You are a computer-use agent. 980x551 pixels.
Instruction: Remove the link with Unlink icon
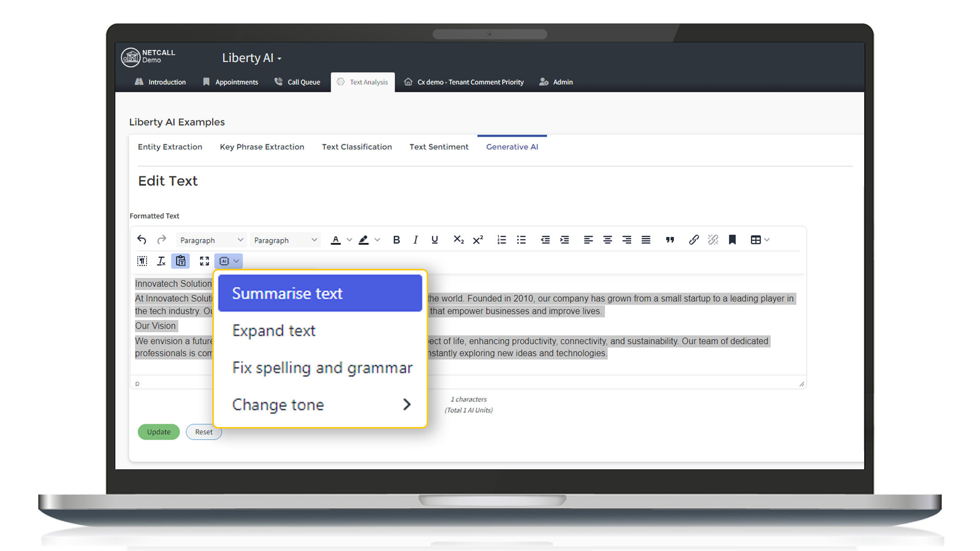pyautogui.click(x=713, y=239)
